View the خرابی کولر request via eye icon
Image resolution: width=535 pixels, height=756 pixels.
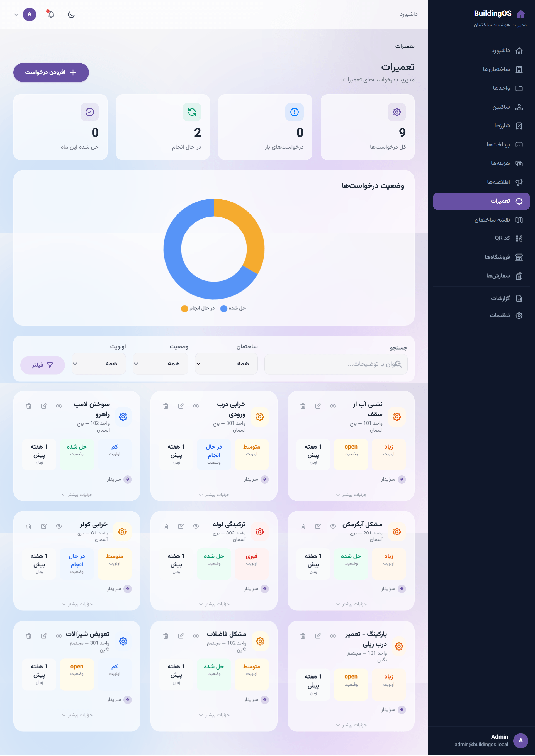[59, 527]
